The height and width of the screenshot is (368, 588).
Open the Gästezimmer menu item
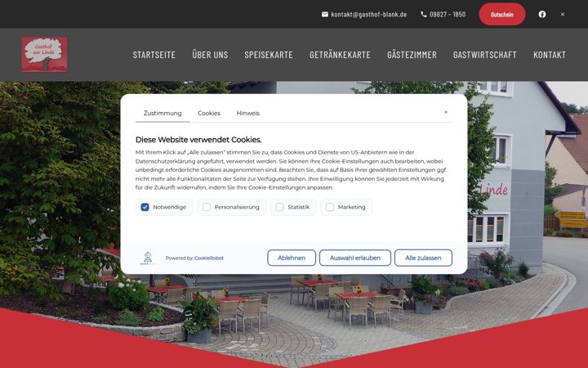coord(412,55)
